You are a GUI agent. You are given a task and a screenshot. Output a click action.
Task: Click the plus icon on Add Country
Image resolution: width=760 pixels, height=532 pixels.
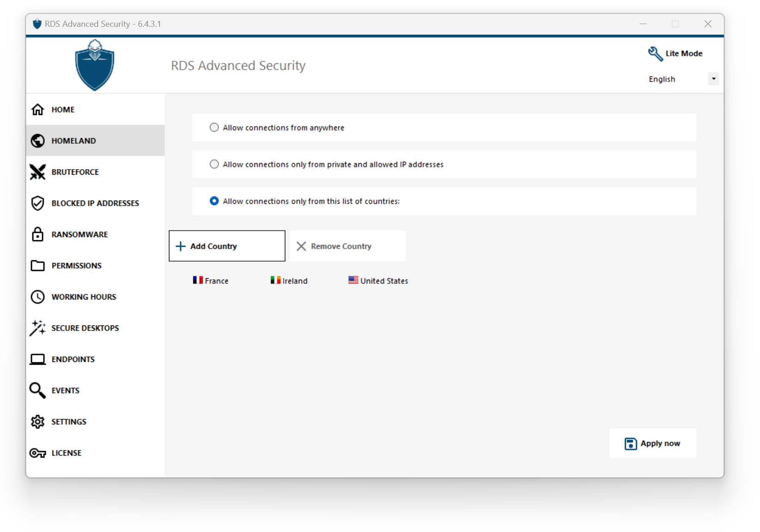[x=181, y=246]
